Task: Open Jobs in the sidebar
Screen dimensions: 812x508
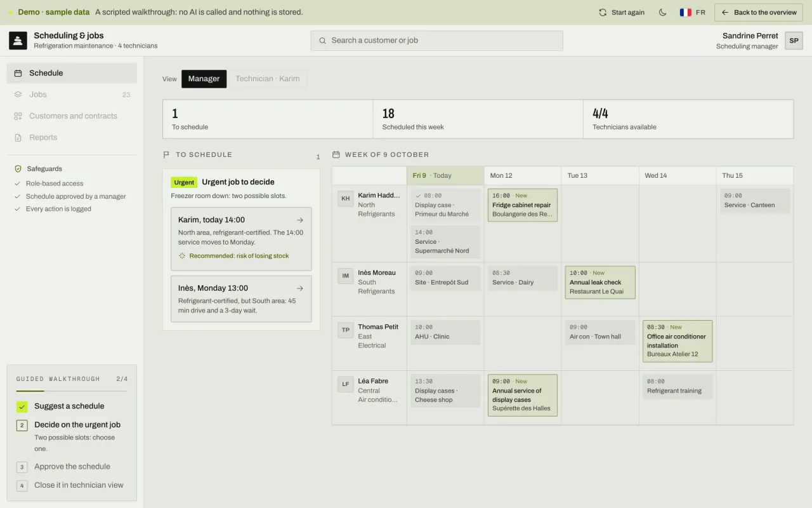Action: click(72, 95)
